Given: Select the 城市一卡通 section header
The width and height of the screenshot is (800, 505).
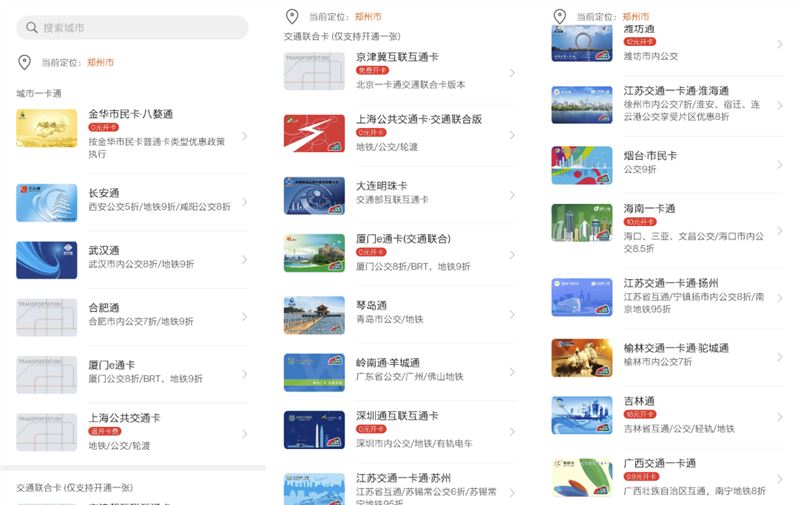Looking at the screenshot, I should coord(39,93).
